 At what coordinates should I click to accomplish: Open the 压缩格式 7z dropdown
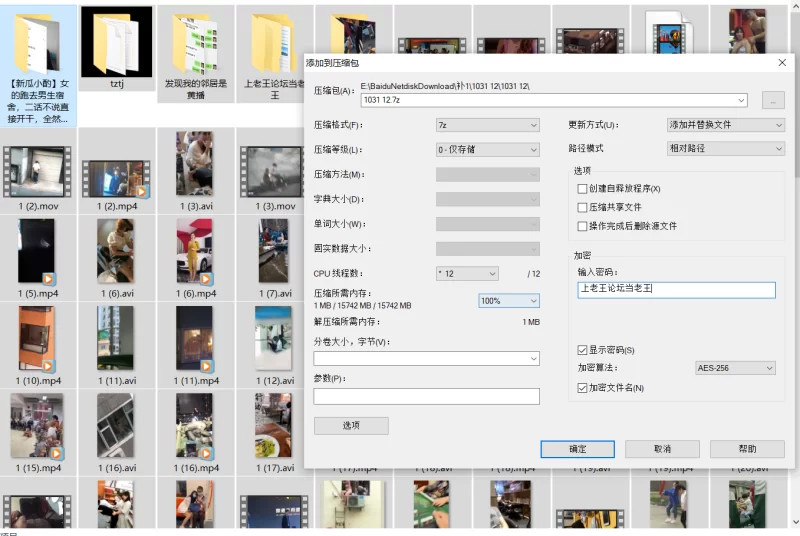pos(487,125)
